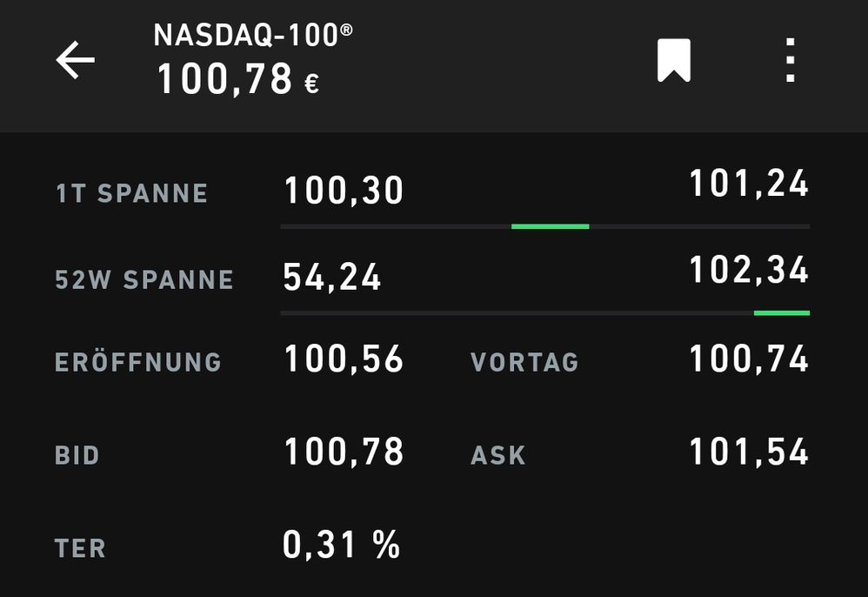Tap the VORTAG value 100,74
This screenshot has width=868, height=597.
point(749,360)
